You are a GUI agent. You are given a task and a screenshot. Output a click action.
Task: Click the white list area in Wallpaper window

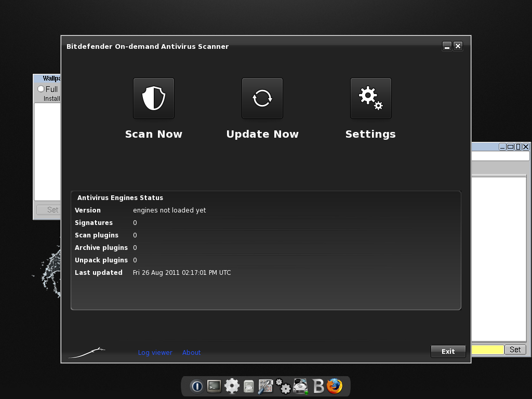point(47,152)
